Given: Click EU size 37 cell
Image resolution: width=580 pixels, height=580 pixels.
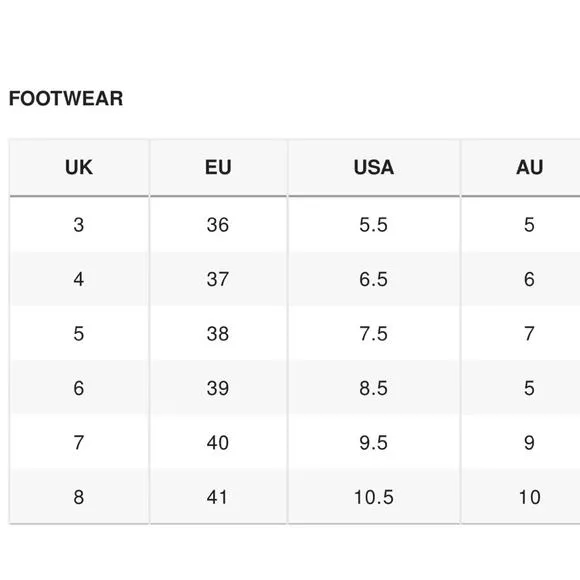Looking at the screenshot, I should point(218,279).
